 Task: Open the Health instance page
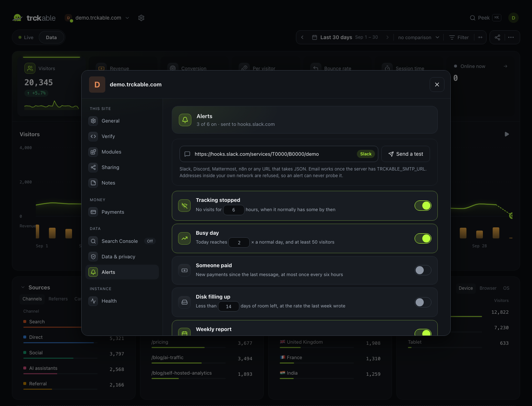[122, 301]
